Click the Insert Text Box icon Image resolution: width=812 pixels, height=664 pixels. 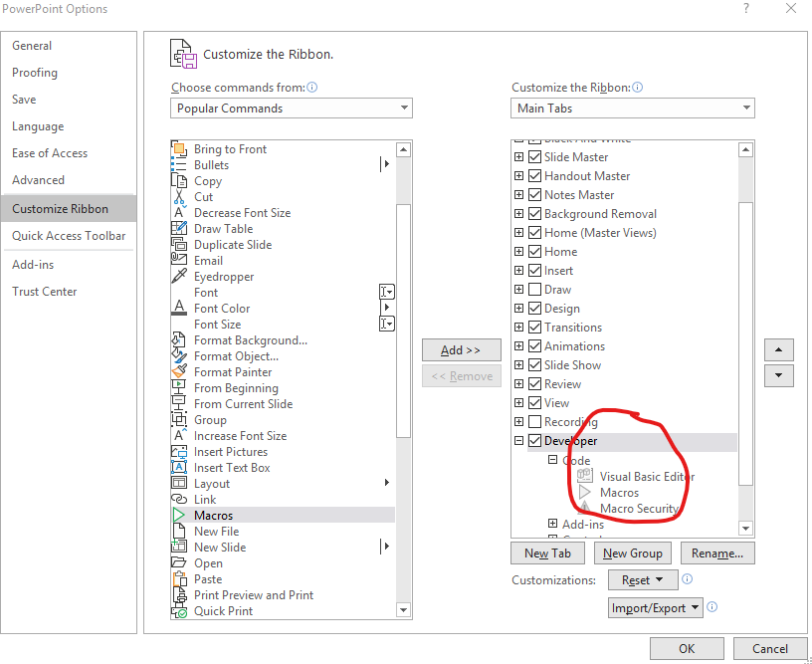pyautogui.click(x=179, y=468)
